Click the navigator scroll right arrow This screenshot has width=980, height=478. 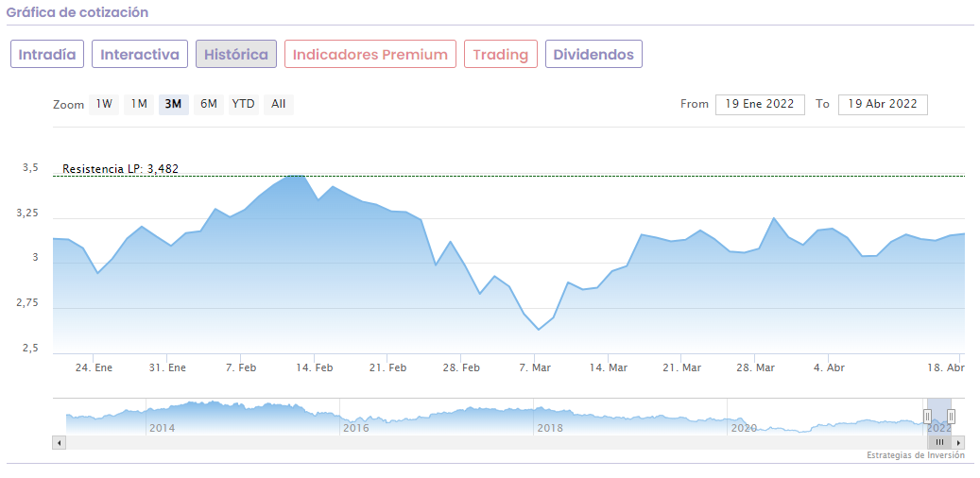tap(958, 442)
